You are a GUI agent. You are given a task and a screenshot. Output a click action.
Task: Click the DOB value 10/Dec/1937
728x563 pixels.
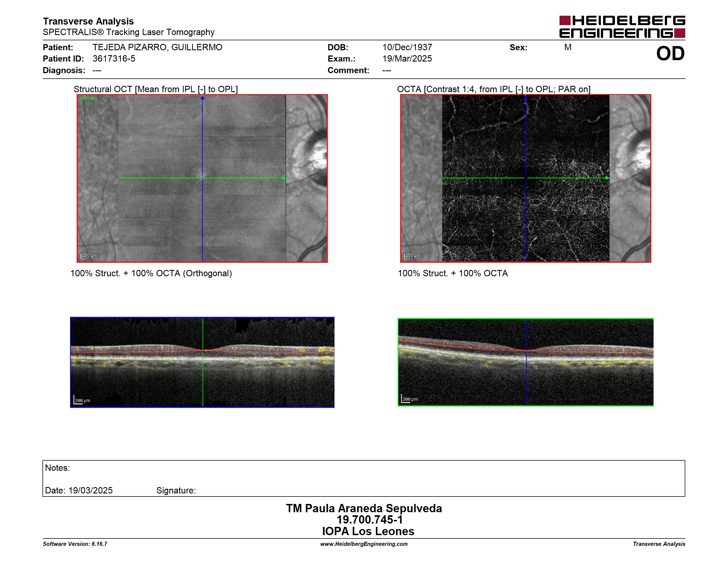[407, 47]
